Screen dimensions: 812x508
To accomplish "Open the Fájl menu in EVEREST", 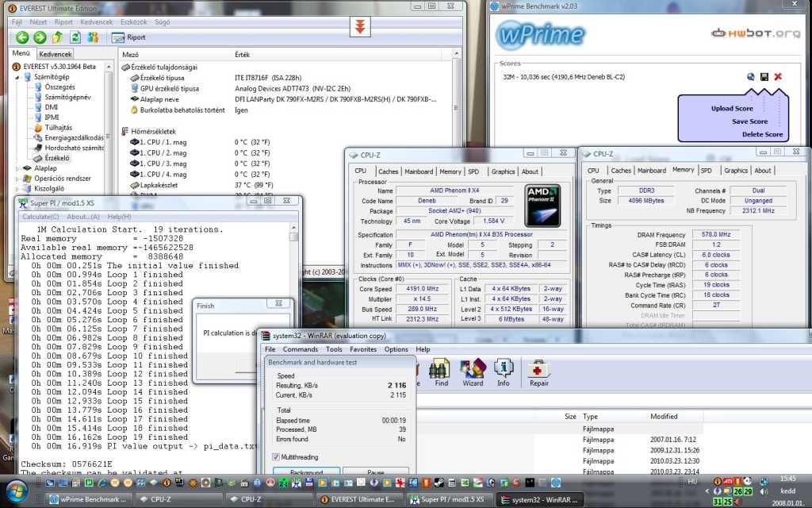I will click(17, 22).
